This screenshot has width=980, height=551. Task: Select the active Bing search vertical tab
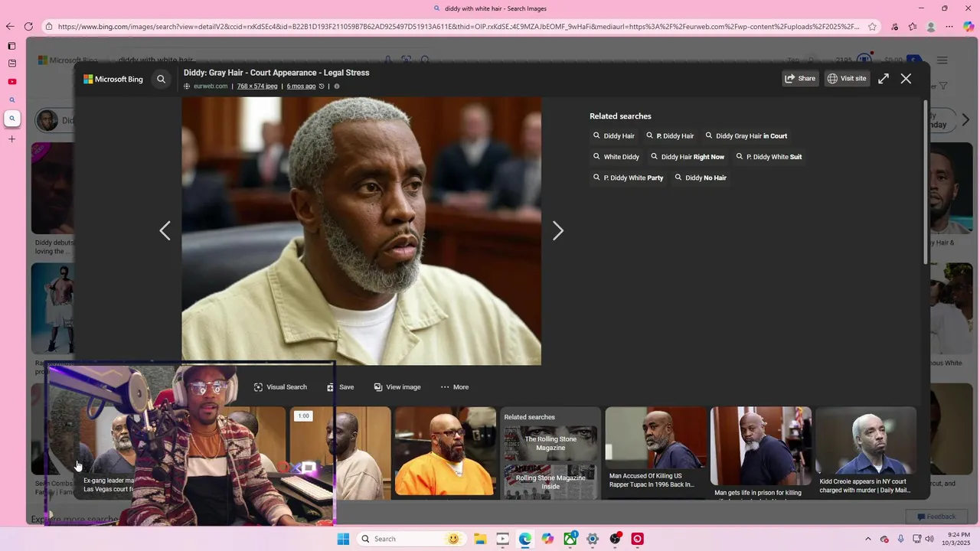(11, 119)
